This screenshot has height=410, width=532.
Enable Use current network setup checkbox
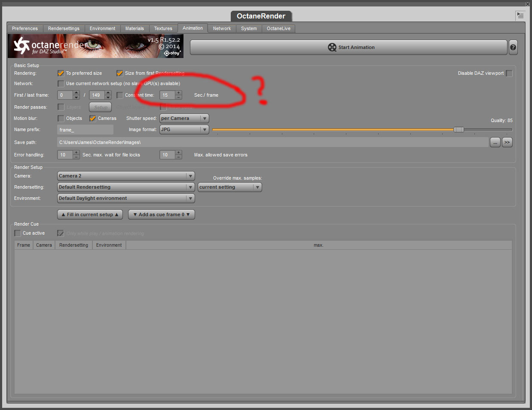61,83
